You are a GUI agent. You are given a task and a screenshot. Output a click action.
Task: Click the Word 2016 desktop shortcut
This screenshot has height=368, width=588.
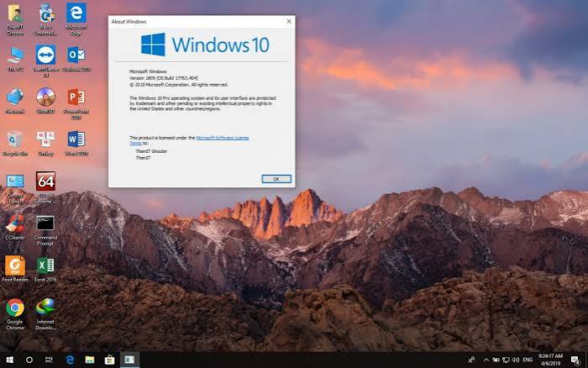[x=76, y=143]
